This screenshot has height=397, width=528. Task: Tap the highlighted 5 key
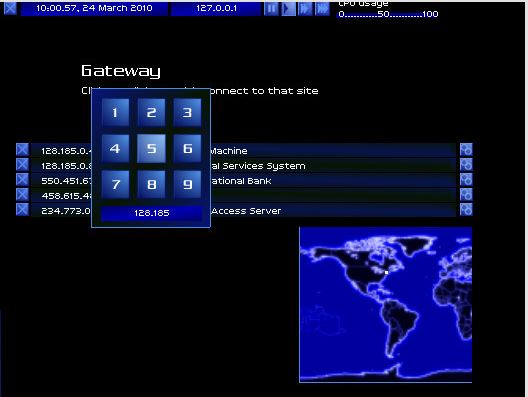[x=151, y=148]
